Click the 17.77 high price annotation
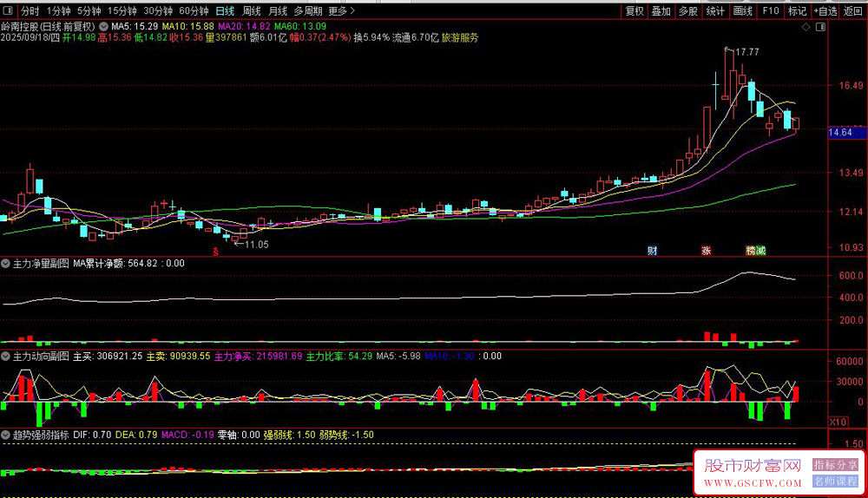This screenshot has height=498, width=868. [x=746, y=52]
